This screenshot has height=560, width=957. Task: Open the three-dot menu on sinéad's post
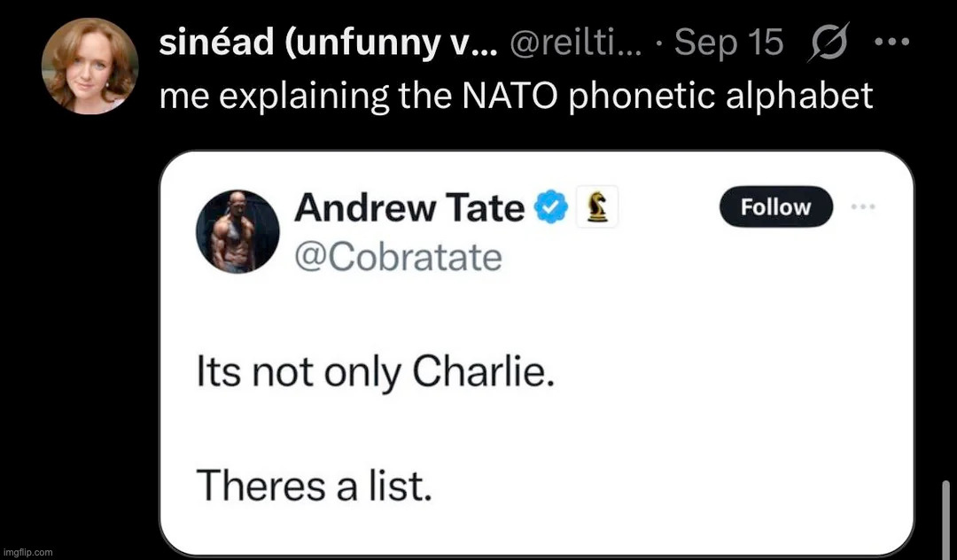[x=891, y=43]
